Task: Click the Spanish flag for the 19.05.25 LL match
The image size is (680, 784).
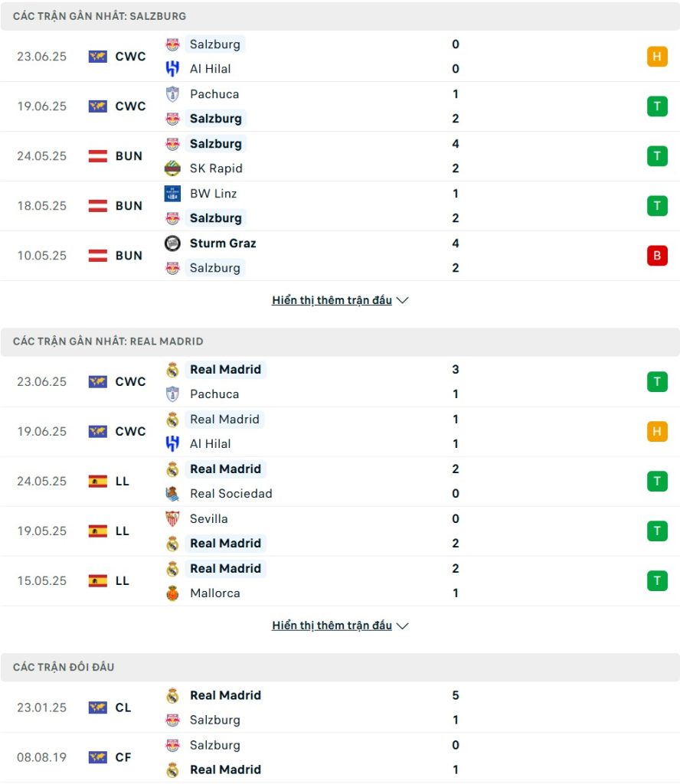Action: 97,531
